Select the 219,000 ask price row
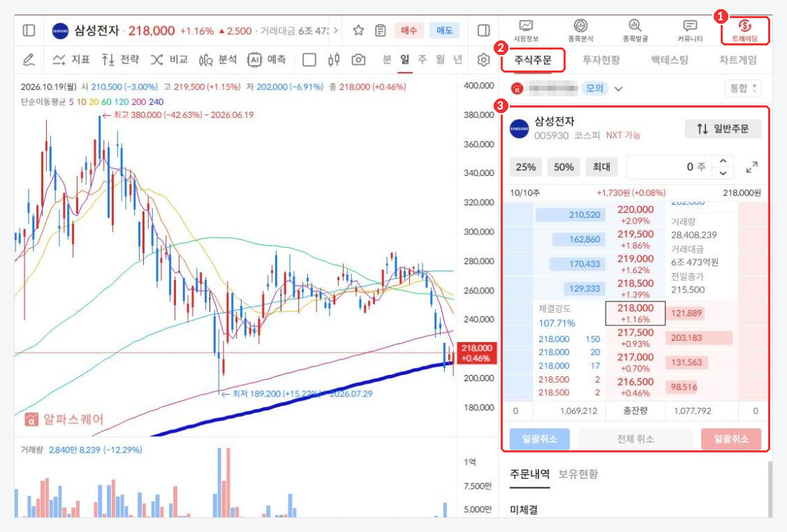Viewport: 787px width, 532px height. point(635,264)
